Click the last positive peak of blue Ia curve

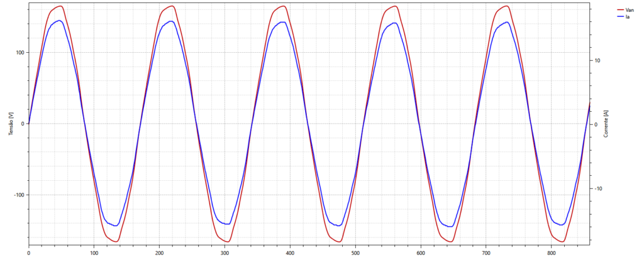[507, 22]
